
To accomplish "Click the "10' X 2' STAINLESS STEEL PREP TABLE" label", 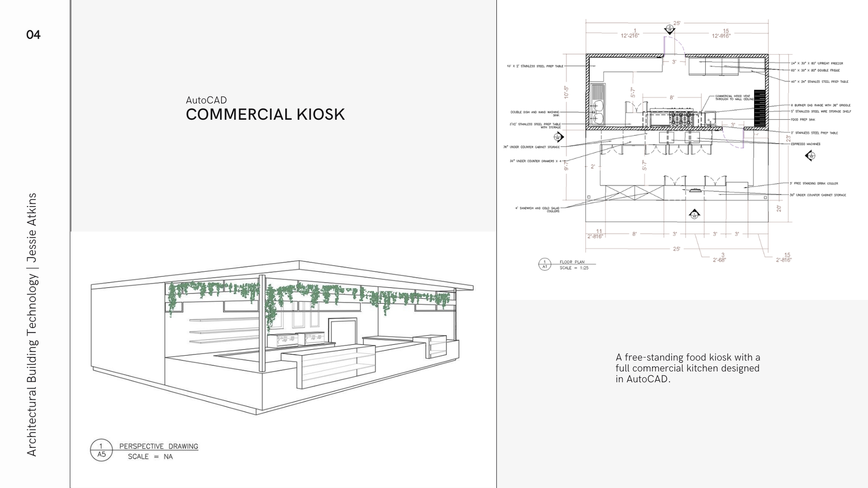I will 535,66.
